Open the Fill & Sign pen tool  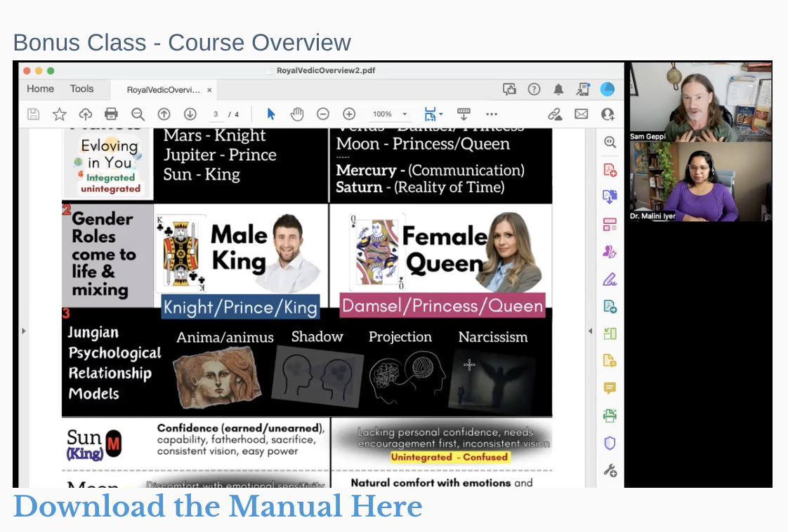[610, 279]
